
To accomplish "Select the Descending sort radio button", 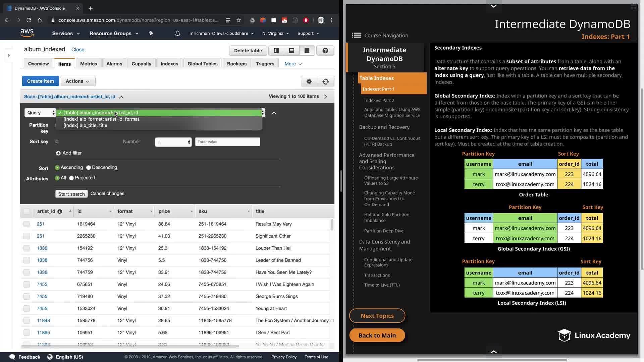I will click(x=89, y=168).
